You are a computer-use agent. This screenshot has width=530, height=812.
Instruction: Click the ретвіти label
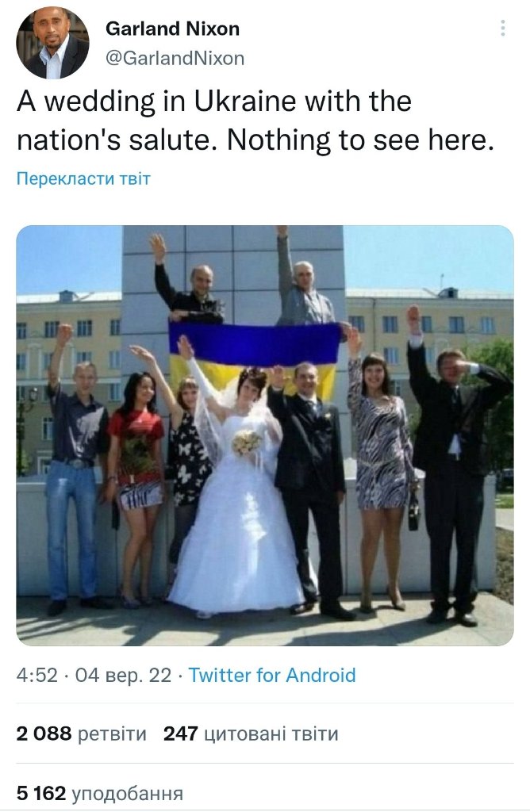tap(112, 734)
